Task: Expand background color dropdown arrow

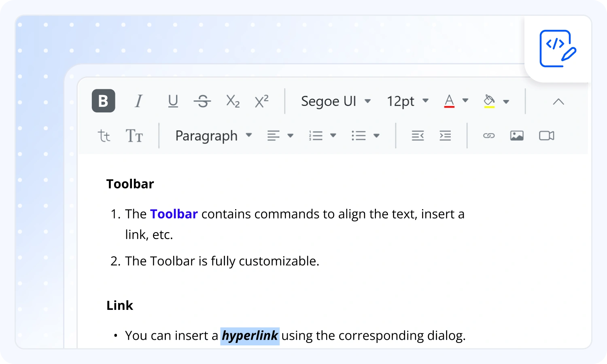Action: tap(506, 102)
